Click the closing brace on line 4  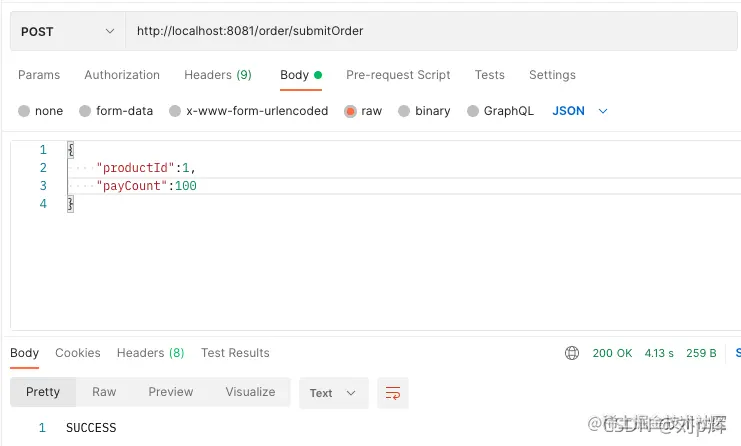pyautogui.click(x=70, y=204)
